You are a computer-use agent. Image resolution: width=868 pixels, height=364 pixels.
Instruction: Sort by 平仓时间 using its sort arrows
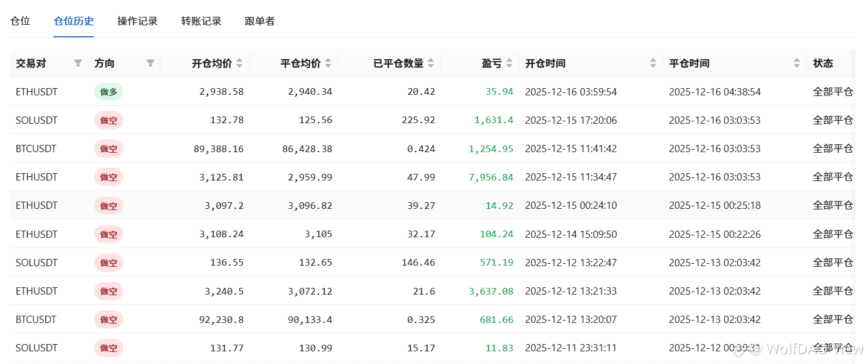tap(797, 63)
